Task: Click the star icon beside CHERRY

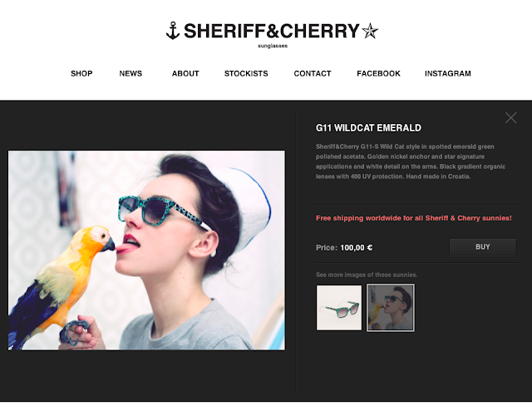Action: (x=370, y=31)
